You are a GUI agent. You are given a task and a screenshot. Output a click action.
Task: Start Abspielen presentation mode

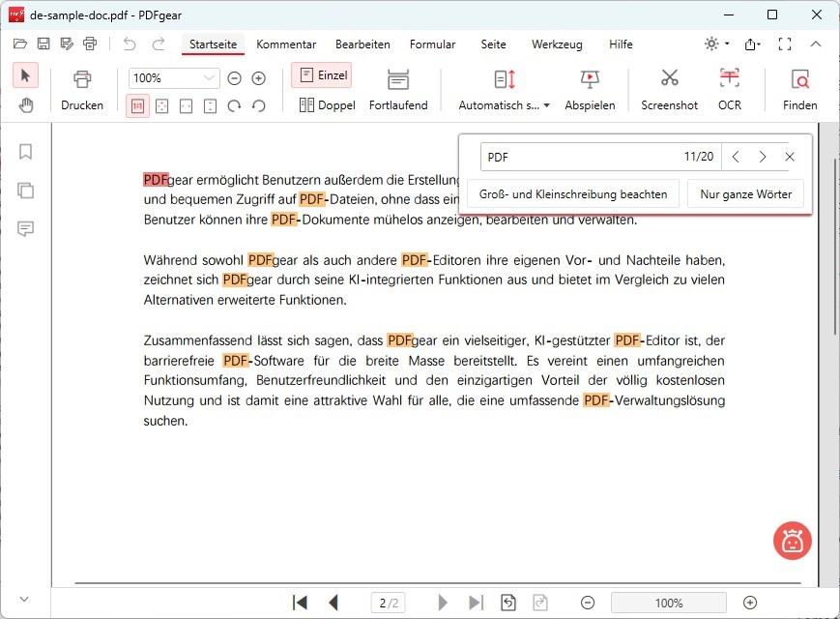[590, 90]
